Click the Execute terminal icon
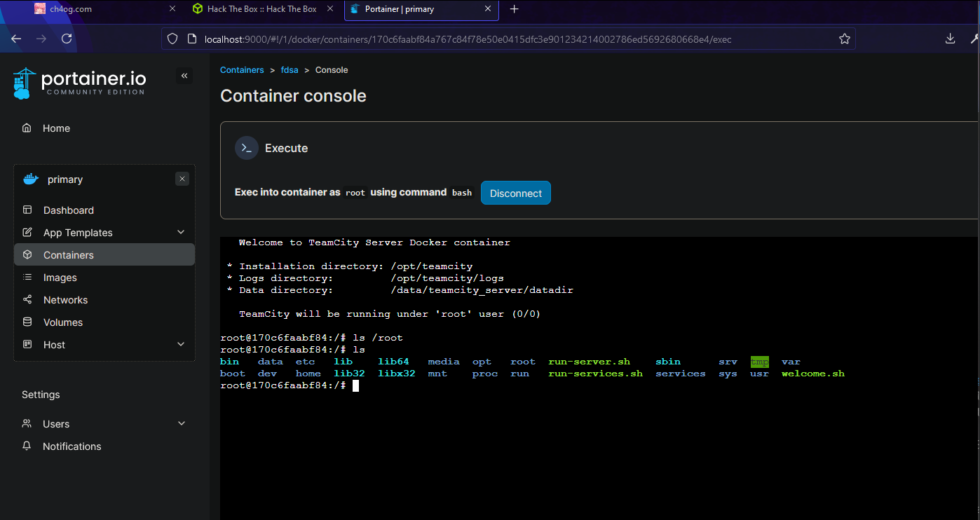This screenshot has height=520, width=980. (247, 148)
